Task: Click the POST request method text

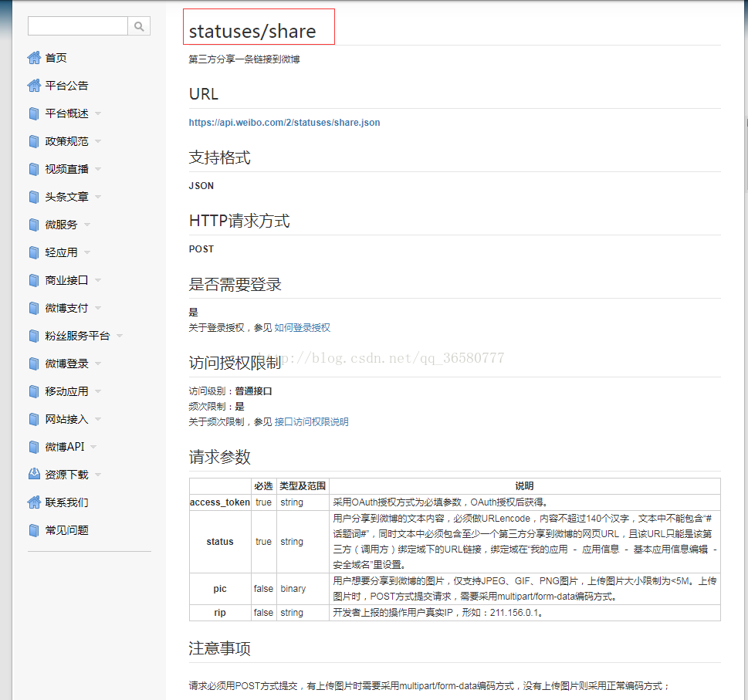Action: [x=201, y=249]
